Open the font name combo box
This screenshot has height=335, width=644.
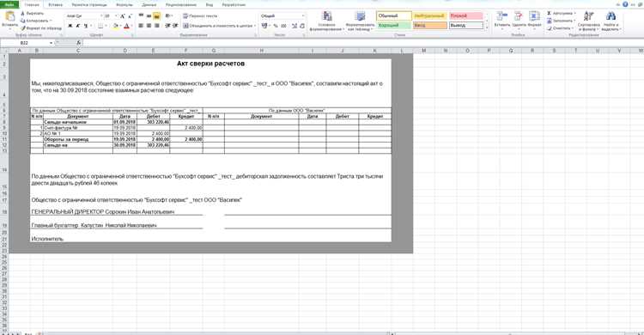pos(84,16)
